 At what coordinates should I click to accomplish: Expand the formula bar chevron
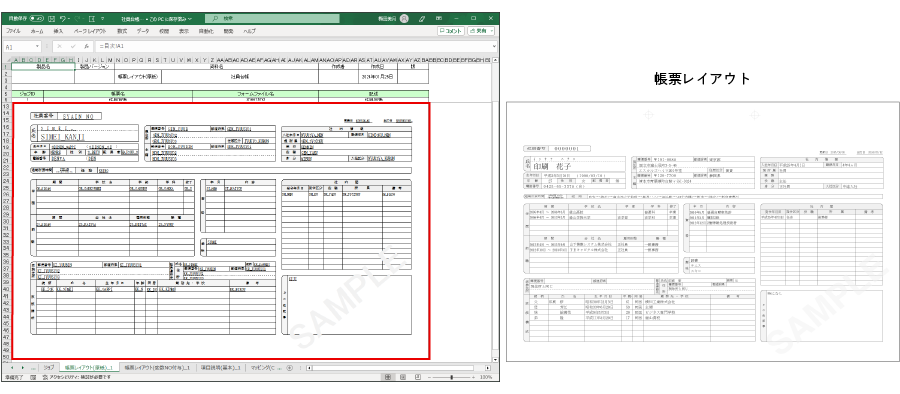[494, 47]
